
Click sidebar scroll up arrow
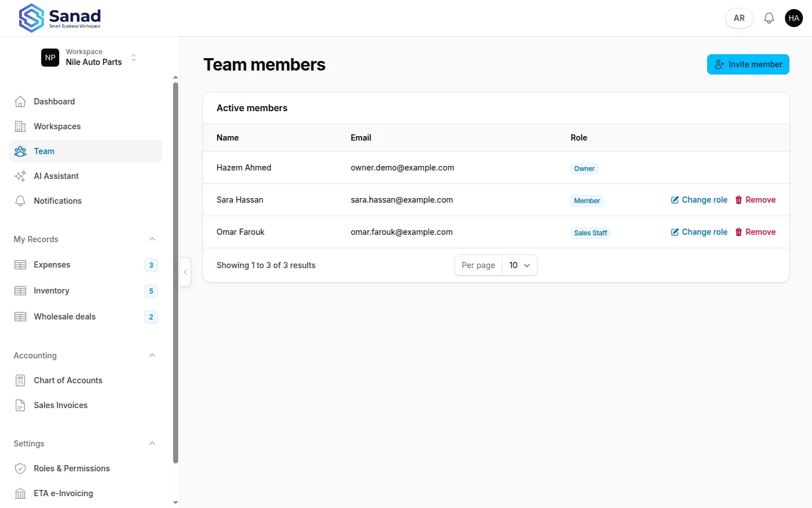click(x=175, y=77)
